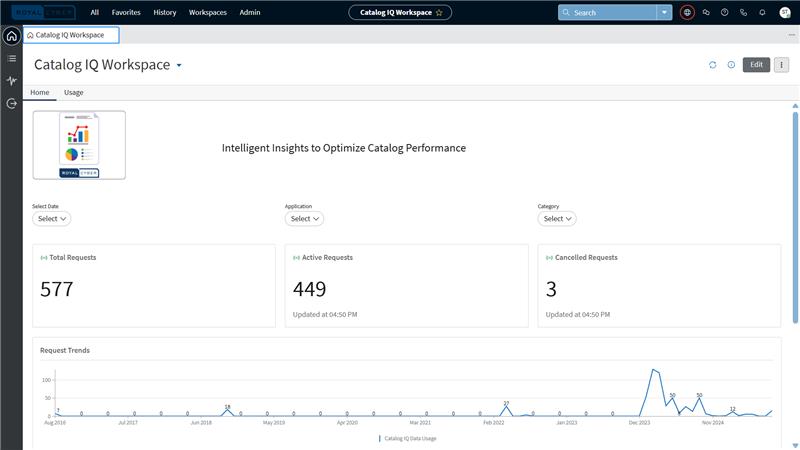
Task: Open the List icon in left sidebar
Action: click(x=11, y=59)
